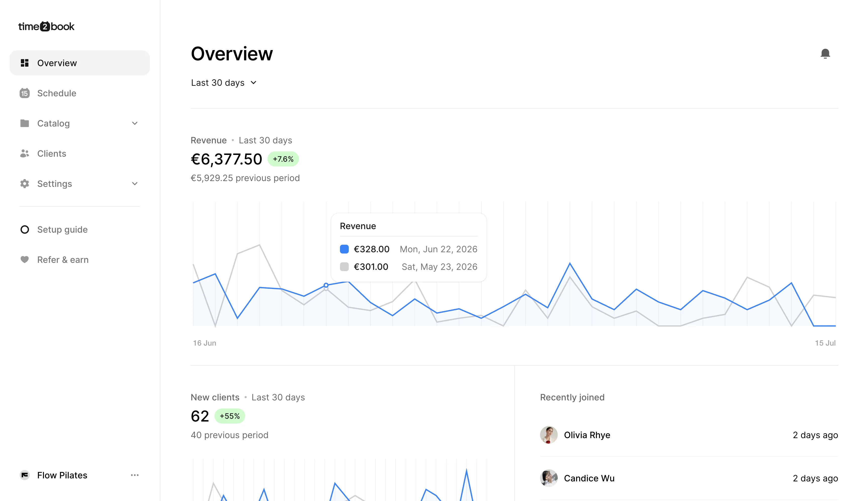Click the '€5,929.25 previous period' text

245,178
